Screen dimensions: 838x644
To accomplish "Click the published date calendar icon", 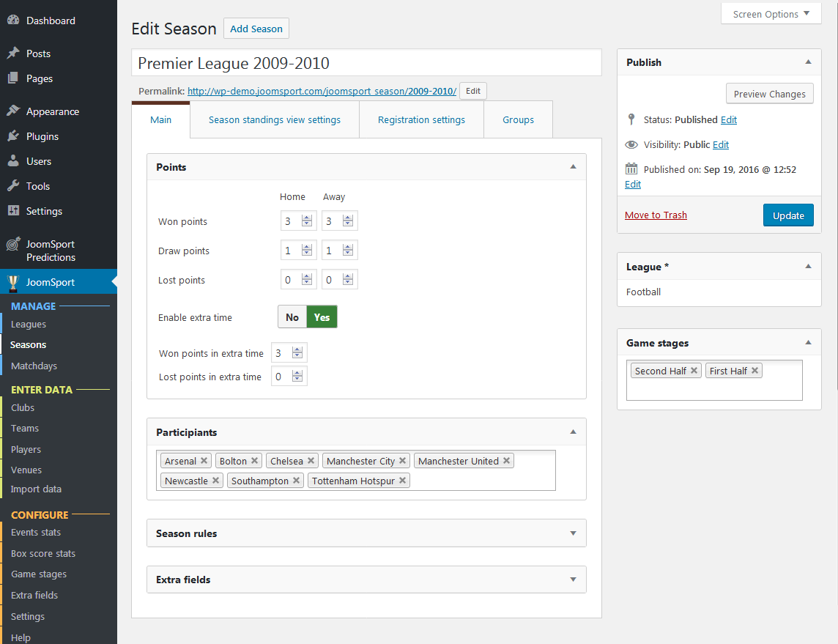I will [x=631, y=169].
